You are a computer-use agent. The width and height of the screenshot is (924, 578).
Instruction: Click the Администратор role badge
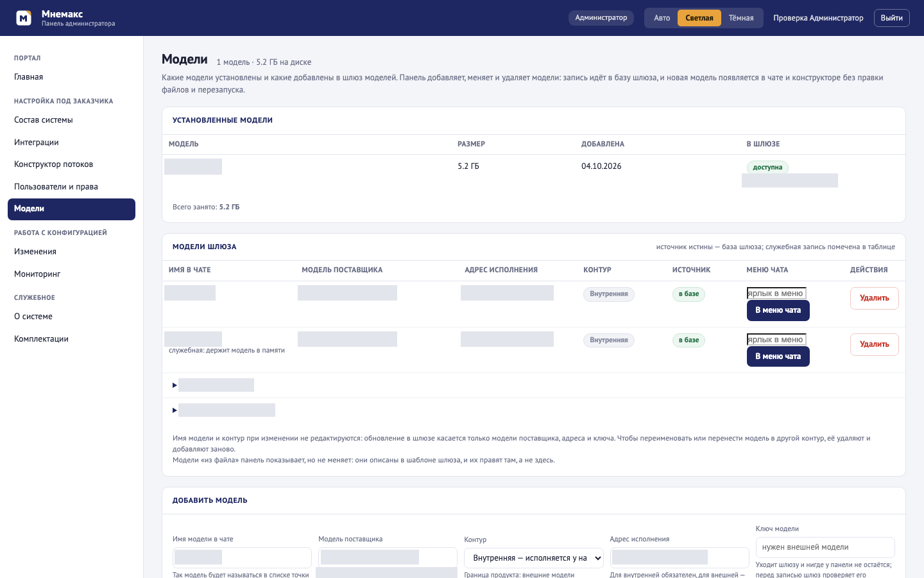tap(601, 18)
